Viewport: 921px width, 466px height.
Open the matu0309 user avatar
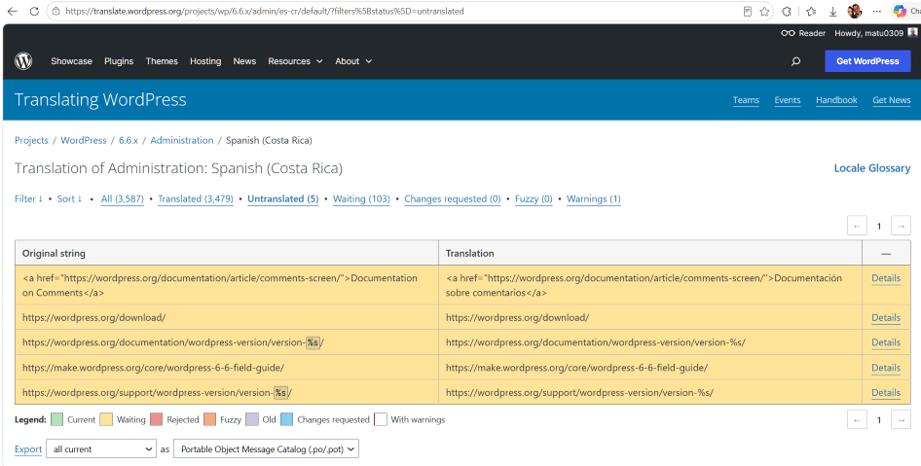coord(912,33)
